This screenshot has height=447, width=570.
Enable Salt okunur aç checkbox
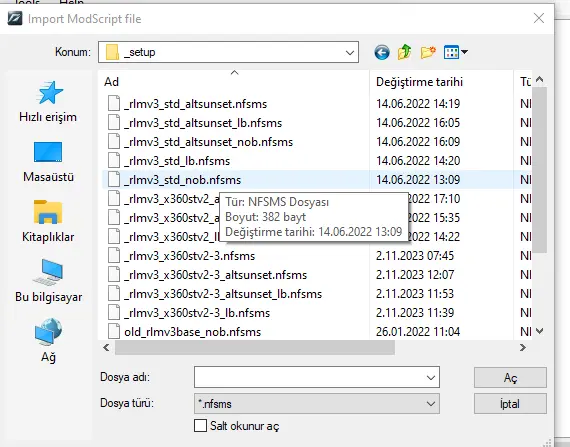click(x=200, y=426)
